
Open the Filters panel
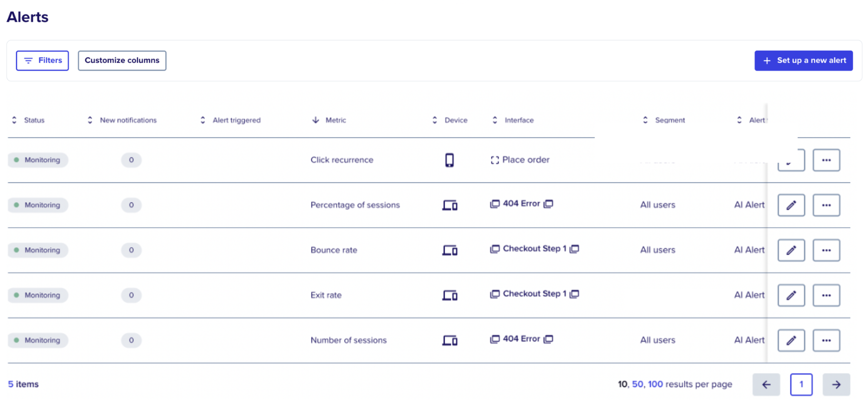coord(42,60)
